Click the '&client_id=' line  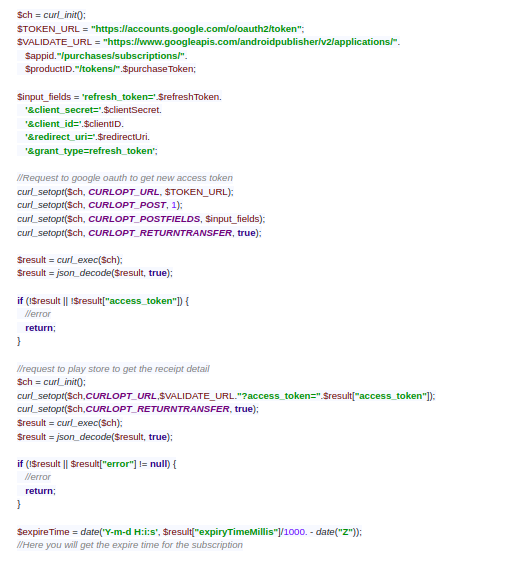[74, 124]
